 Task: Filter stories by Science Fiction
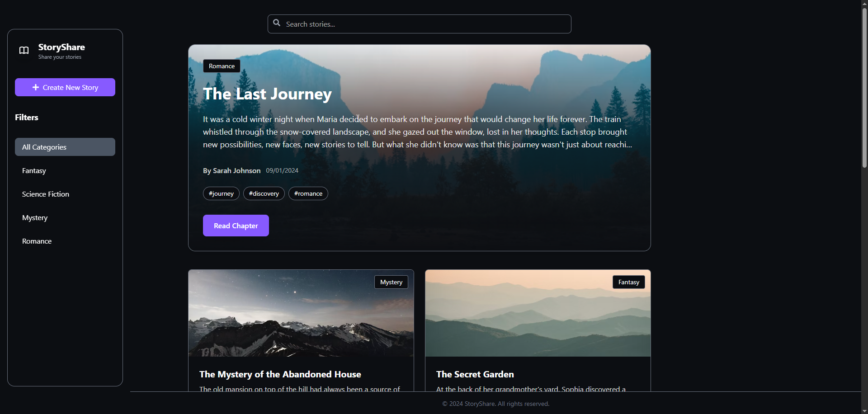[65, 194]
